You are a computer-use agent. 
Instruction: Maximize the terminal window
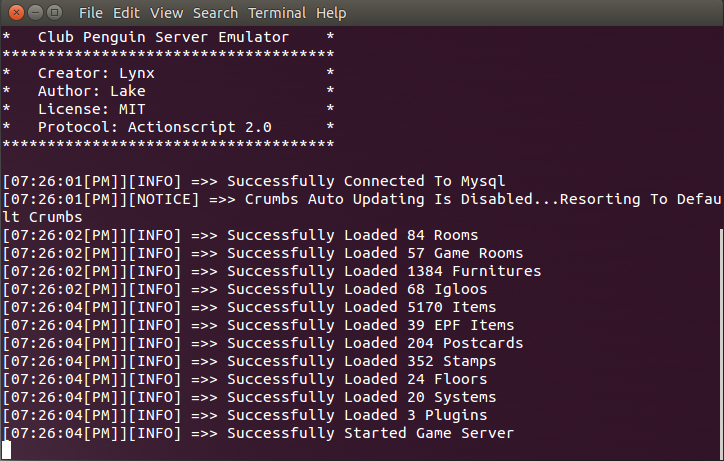point(54,12)
